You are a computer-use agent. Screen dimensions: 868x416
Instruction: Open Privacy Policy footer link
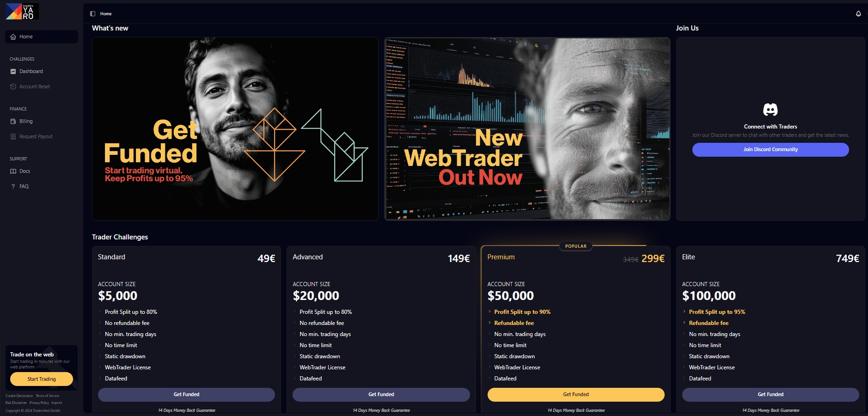(x=39, y=403)
